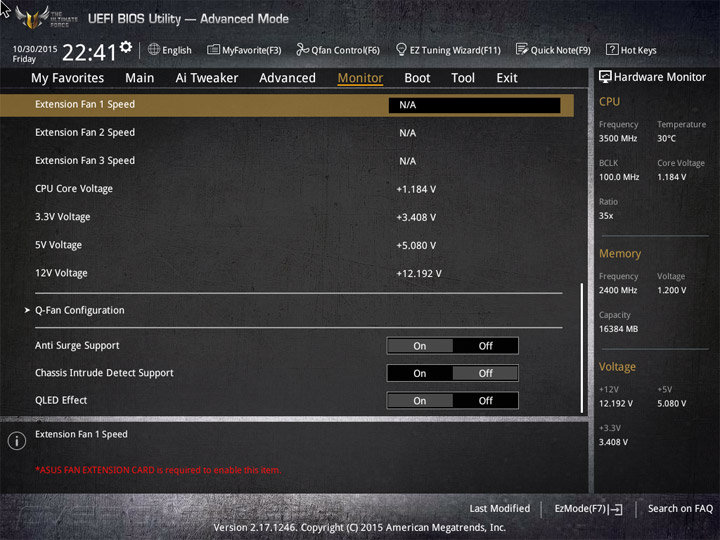Click the 100.0 MHz BCLK value
The image size is (720, 540).
[x=619, y=177]
